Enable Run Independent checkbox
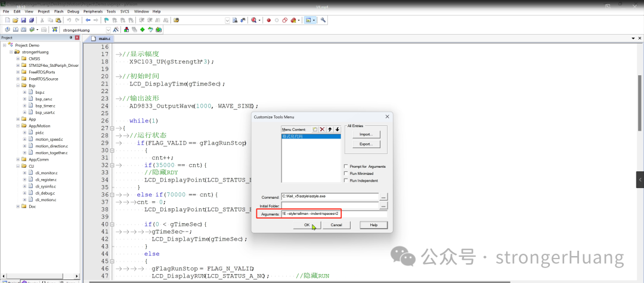This screenshot has height=283, width=644. click(x=346, y=180)
